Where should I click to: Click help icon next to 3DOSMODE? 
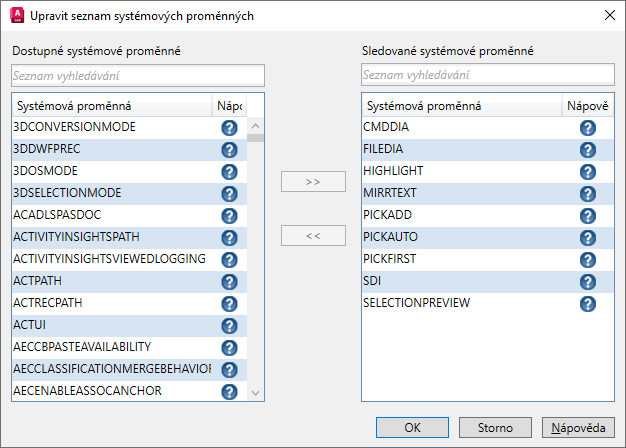229,171
